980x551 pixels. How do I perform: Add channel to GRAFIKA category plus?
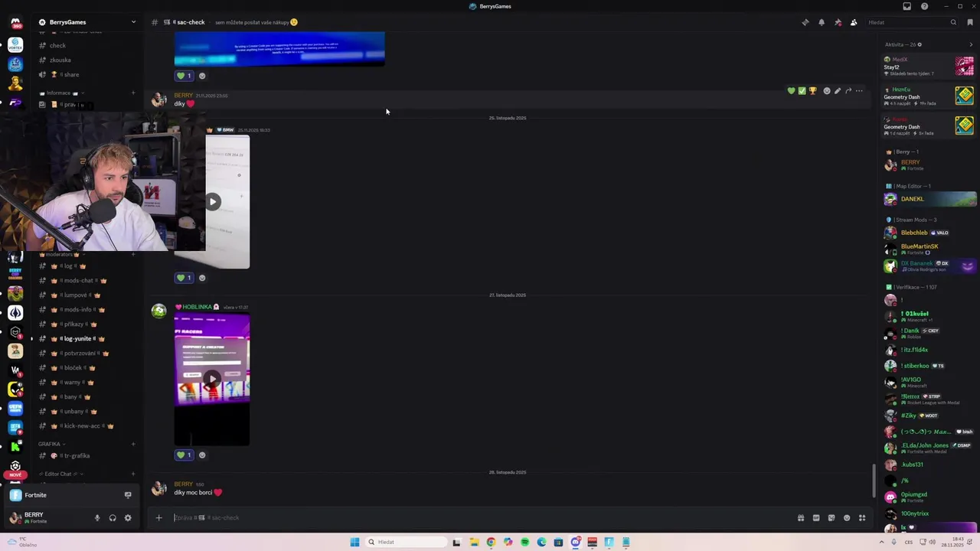(x=133, y=444)
